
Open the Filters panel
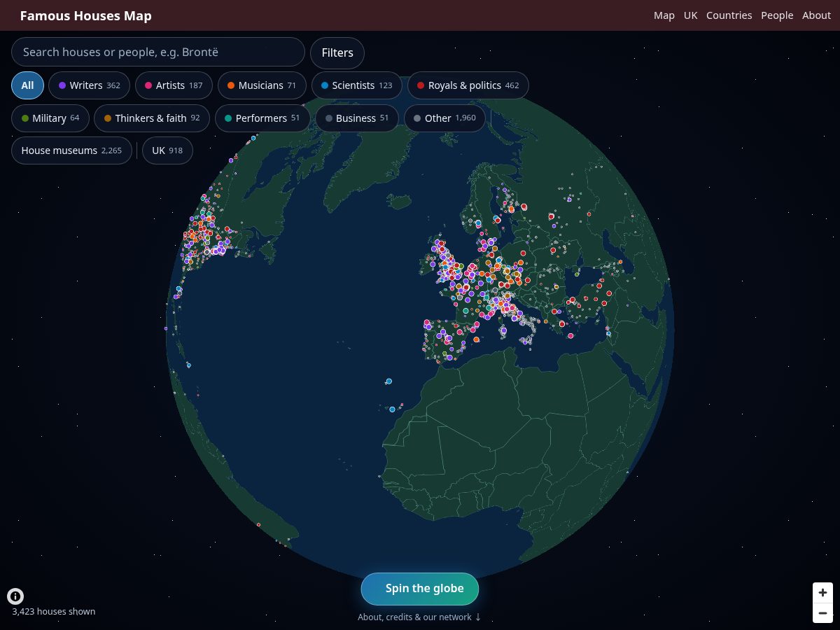tap(337, 52)
